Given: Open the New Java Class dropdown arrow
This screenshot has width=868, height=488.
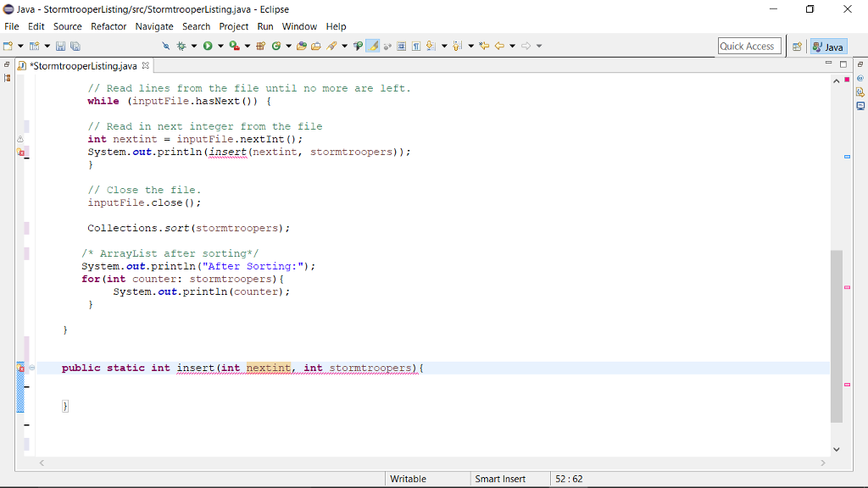Looking at the screenshot, I should tap(288, 46).
